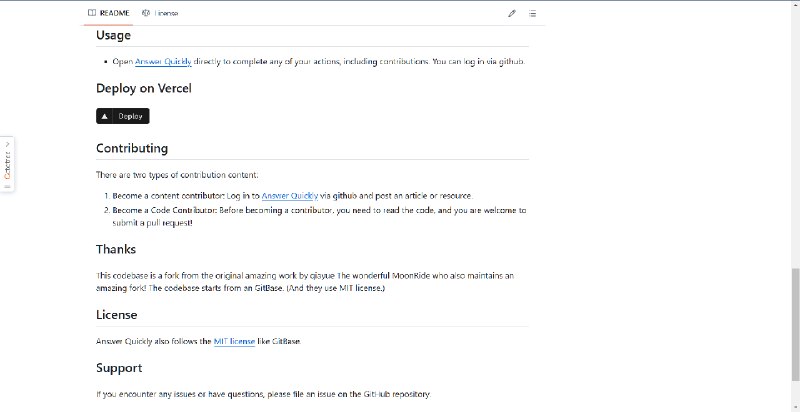
Task: Switch to the README tab
Action: pyautogui.click(x=108, y=13)
